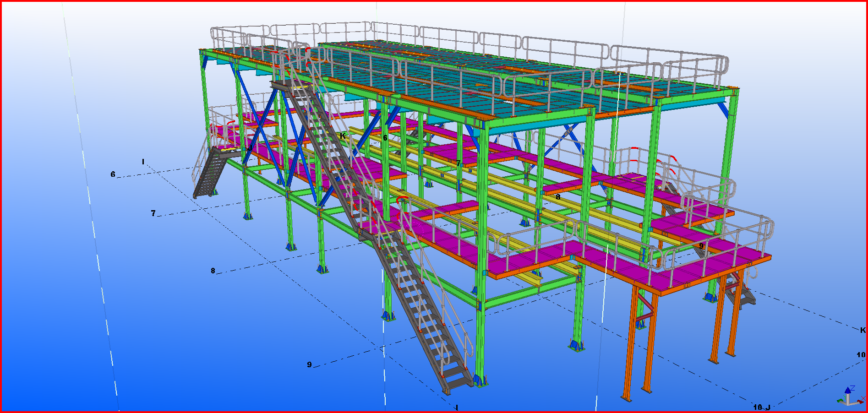Click grid label 8 on the ground left
This screenshot has height=413, width=868.
(213, 271)
